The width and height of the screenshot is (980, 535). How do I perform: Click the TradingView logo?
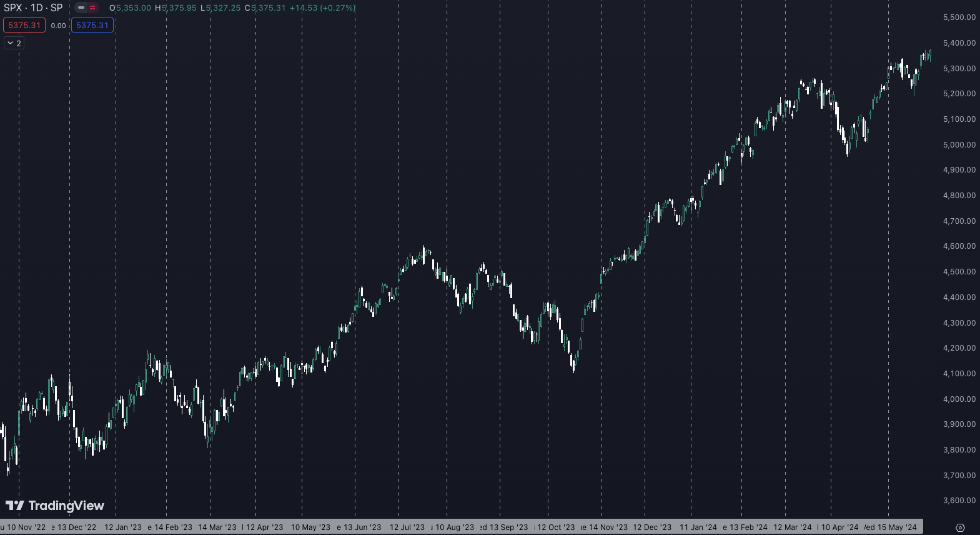point(55,506)
